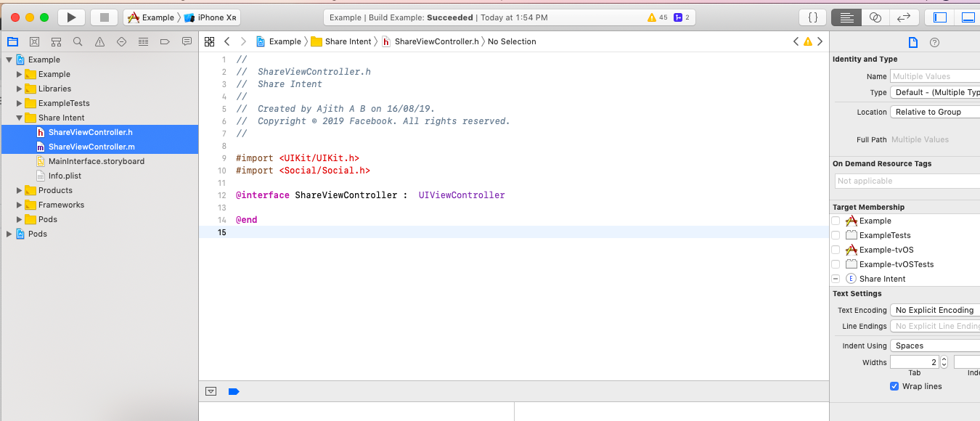The height and width of the screenshot is (421, 980).
Task: Open the Source Control navigator
Action: pyautogui.click(x=34, y=42)
